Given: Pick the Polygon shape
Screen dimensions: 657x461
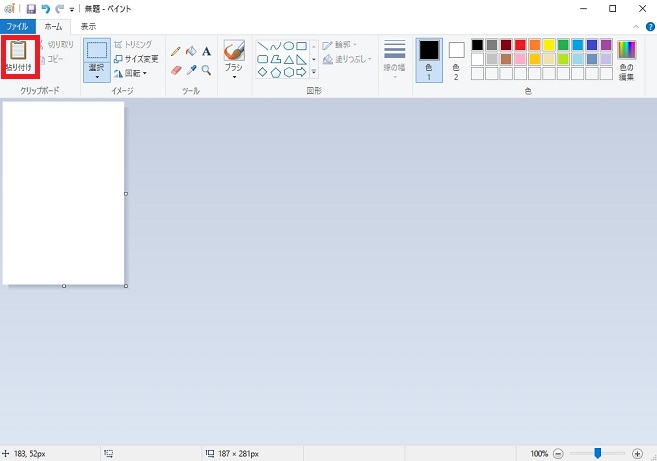Looking at the screenshot, I should click(x=275, y=59).
